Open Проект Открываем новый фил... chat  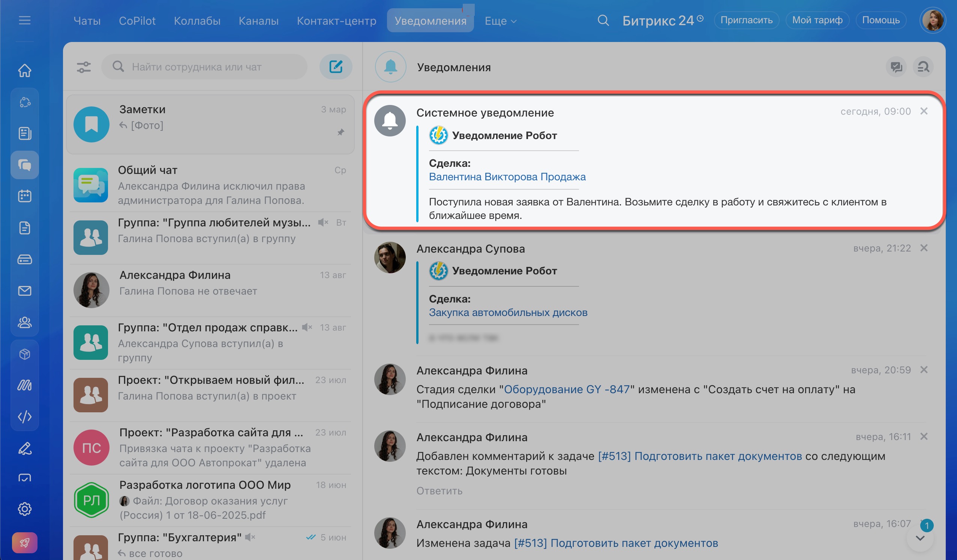(x=210, y=395)
